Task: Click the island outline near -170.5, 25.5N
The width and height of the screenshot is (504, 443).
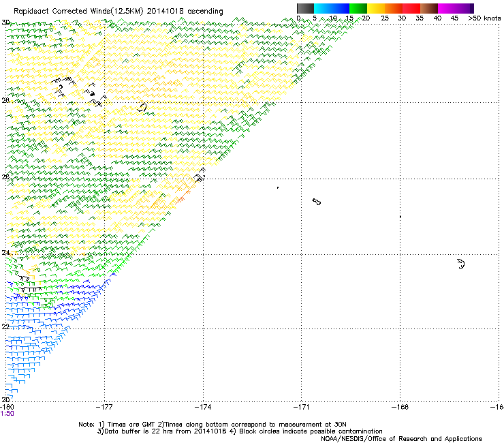Action: point(317,202)
